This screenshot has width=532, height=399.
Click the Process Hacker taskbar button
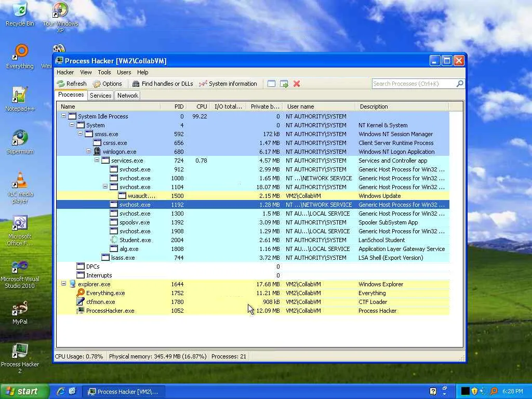pyautogui.click(x=124, y=392)
